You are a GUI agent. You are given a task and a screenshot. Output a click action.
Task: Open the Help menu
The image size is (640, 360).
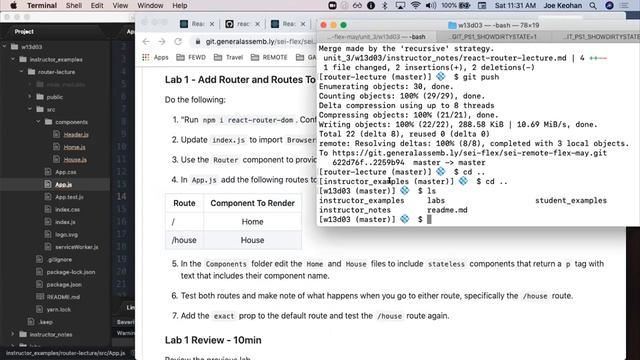click(x=180, y=5)
